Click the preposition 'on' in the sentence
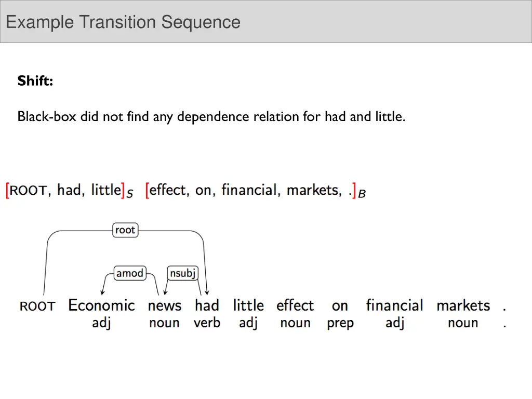Screen dimensions: 532x399 click(x=340, y=305)
